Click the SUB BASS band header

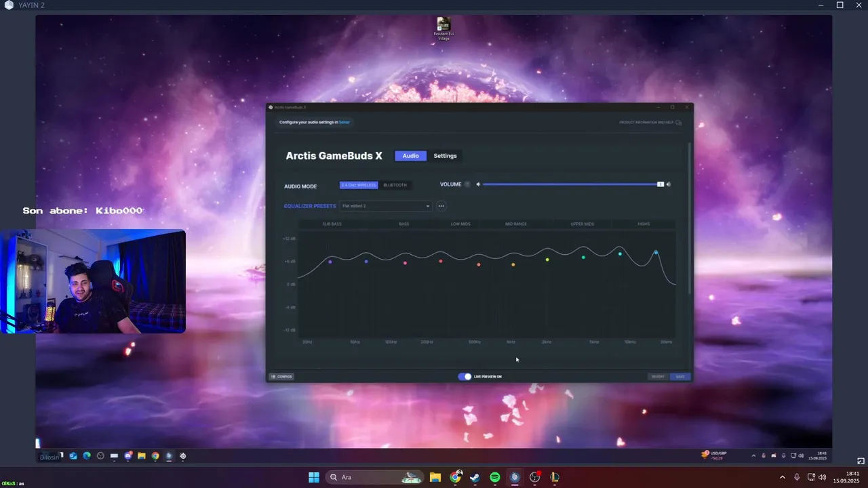pyautogui.click(x=332, y=224)
